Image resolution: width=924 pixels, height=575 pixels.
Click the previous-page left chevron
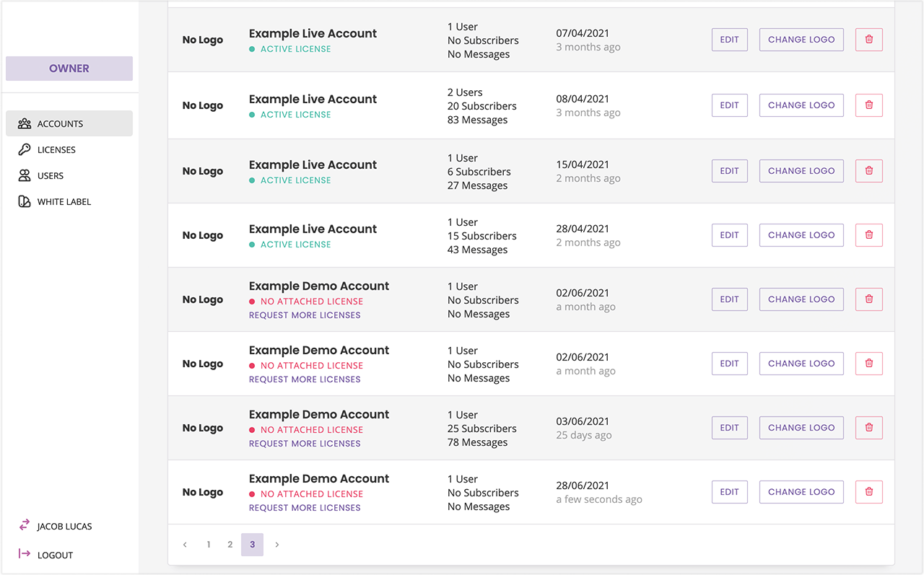click(185, 545)
